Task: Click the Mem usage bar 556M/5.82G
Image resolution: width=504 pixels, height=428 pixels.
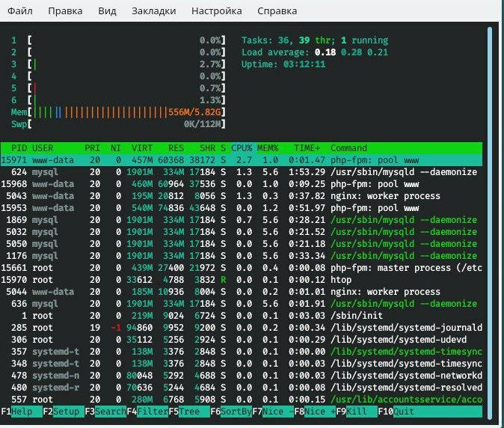Action: pos(118,112)
